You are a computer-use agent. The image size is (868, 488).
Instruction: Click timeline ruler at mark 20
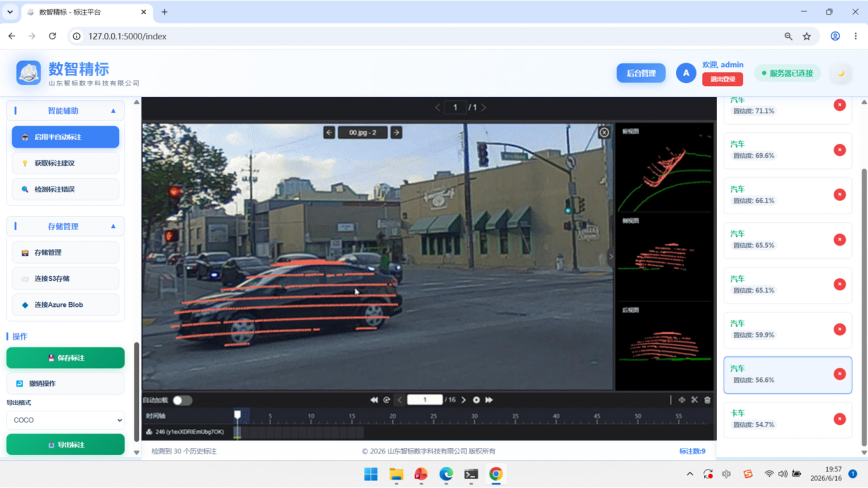point(393,417)
